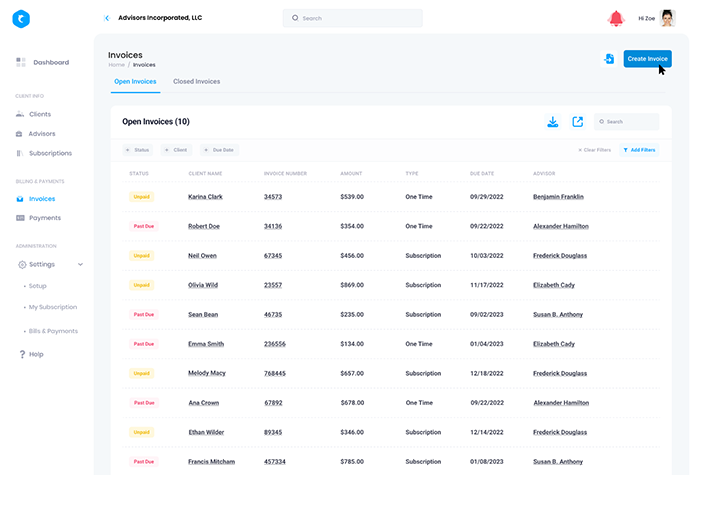Open the Client filter chip

point(176,150)
